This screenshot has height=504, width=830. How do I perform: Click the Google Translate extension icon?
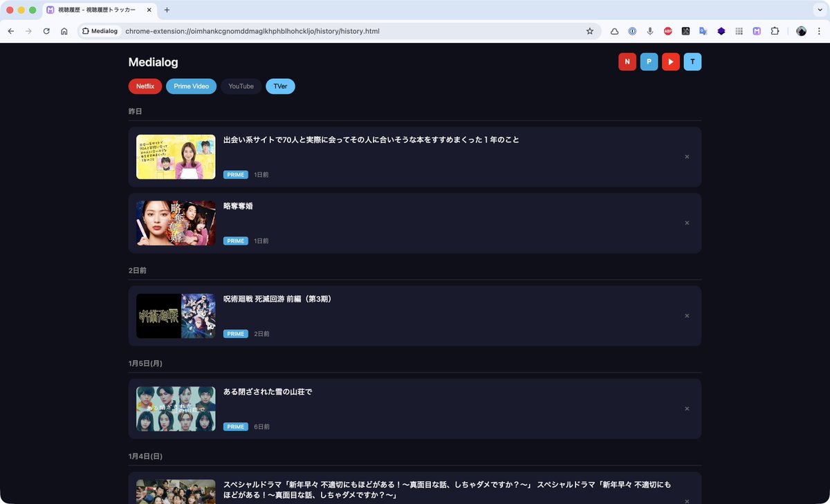pyautogui.click(x=703, y=32)
